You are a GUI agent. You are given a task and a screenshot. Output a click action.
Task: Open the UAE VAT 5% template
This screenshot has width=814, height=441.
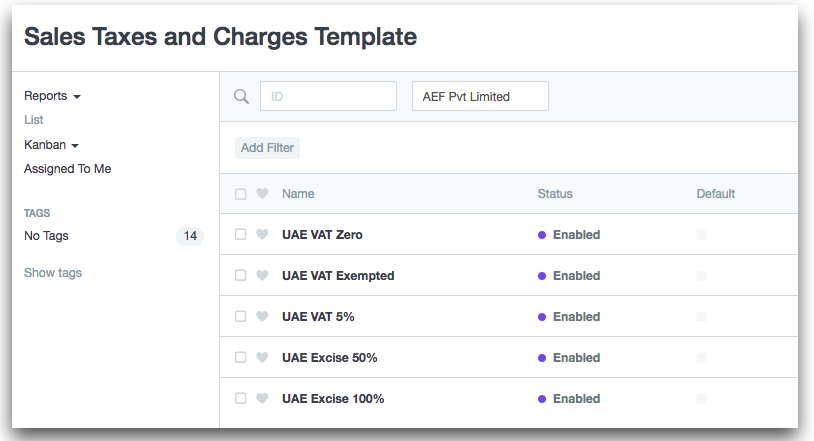[x=318, y=317]
